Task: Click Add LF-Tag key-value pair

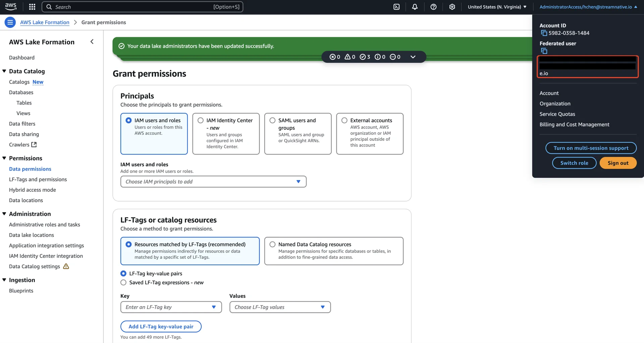Action: click(161, 327)
